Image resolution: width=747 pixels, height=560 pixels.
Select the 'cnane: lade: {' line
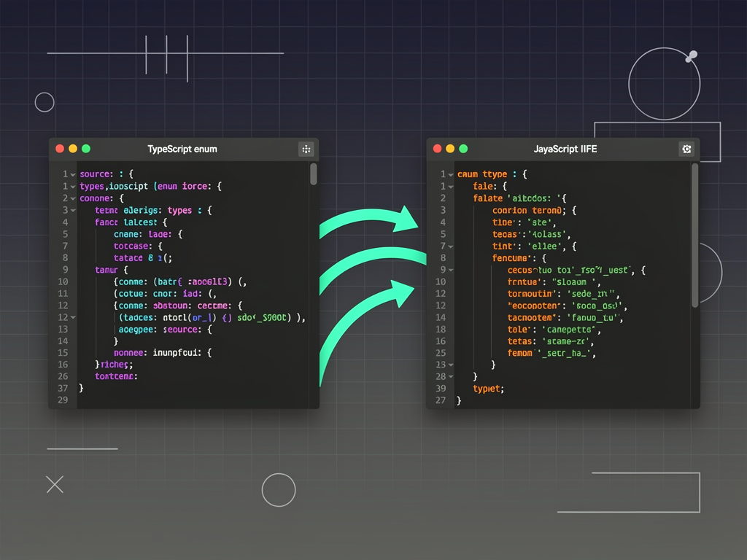(x=148, y=234)
